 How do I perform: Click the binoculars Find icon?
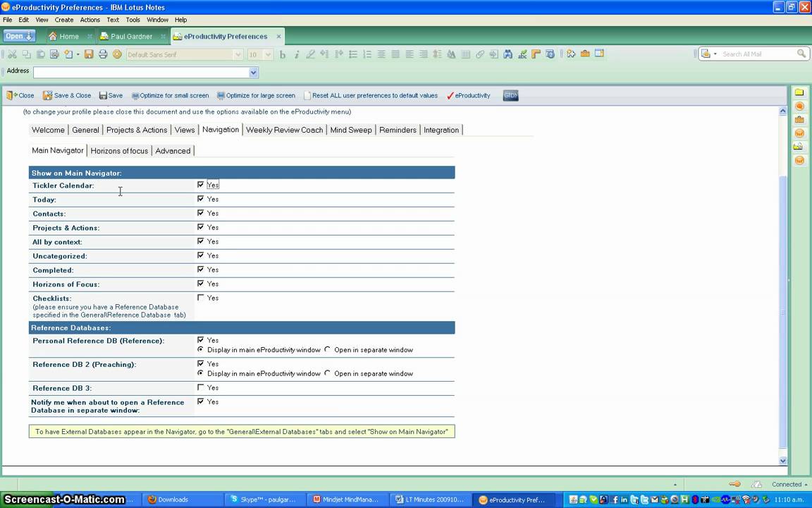508,54
